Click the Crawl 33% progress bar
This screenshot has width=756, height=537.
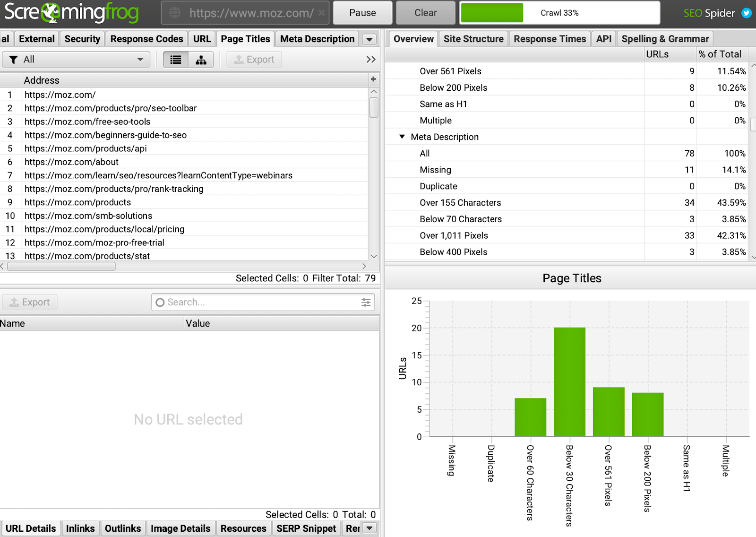click(559, 13)
